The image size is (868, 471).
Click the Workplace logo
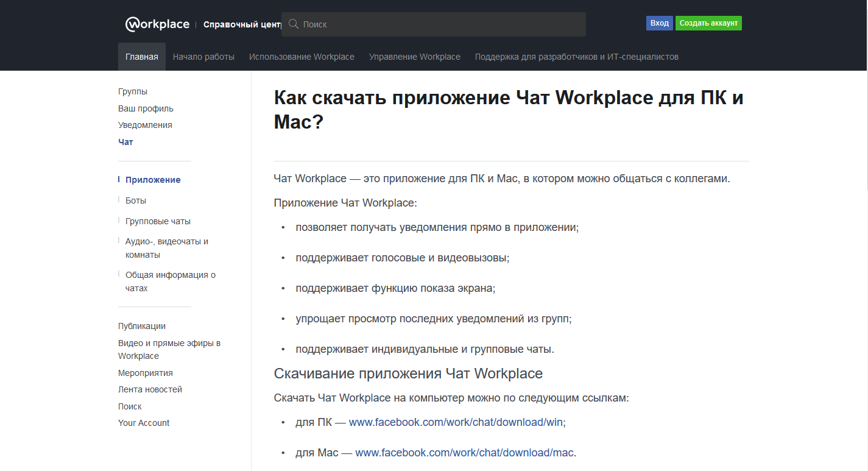(x=158, y=24)
